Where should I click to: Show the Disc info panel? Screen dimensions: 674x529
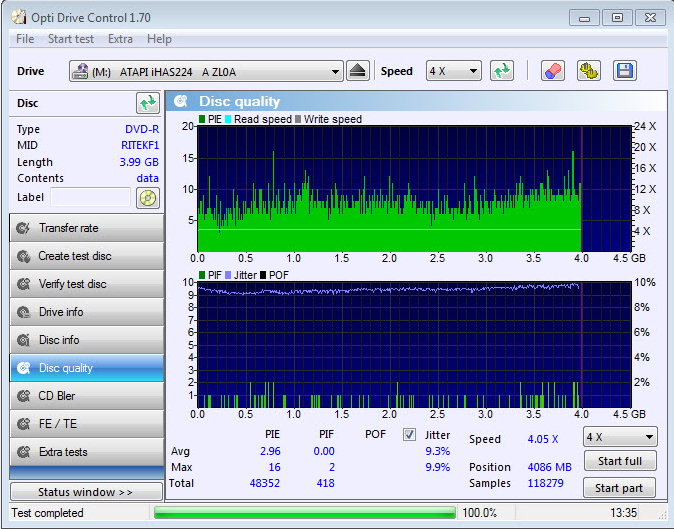click(86, 340)
